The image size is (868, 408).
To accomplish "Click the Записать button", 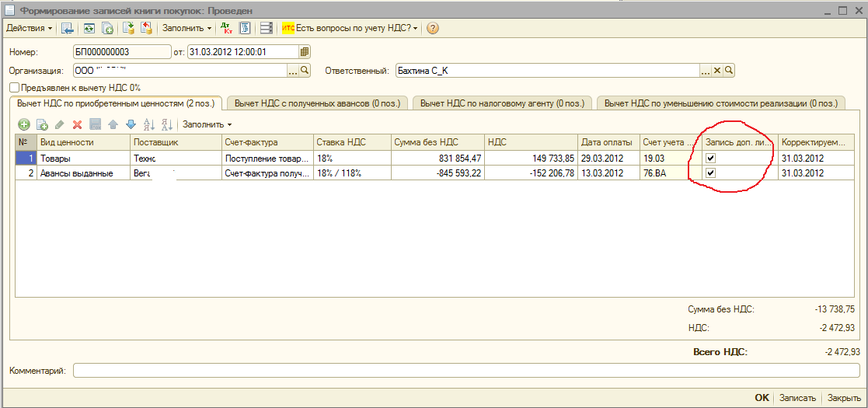I will (798, 398).
